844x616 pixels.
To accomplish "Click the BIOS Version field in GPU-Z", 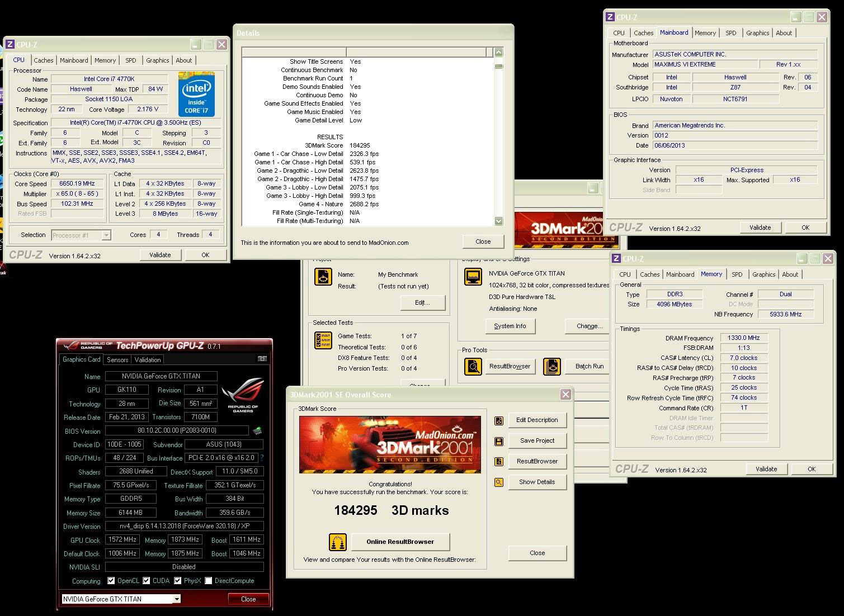I will pyautogui.click(x=177, y=430).
